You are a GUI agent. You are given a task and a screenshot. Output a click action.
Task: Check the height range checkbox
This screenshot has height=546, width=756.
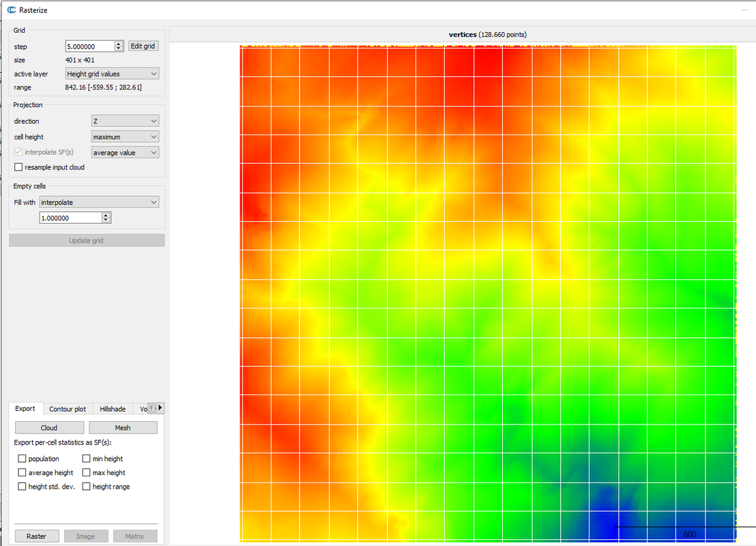coord(86,487)
